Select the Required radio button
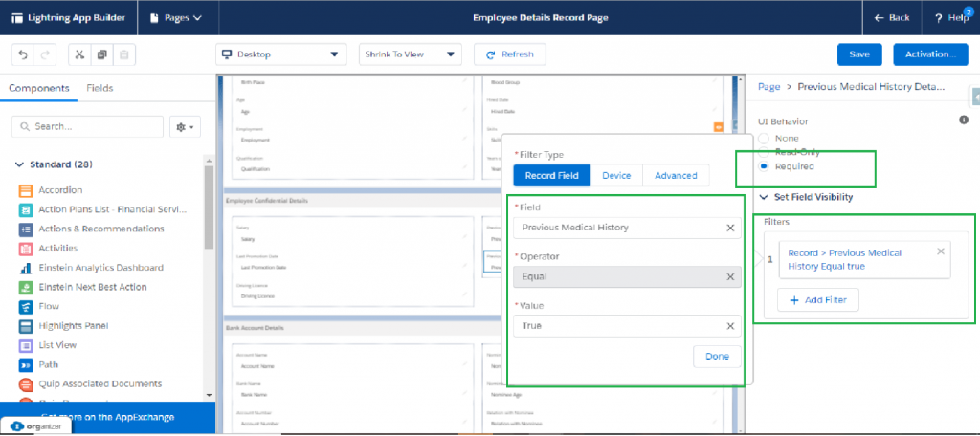The width and height of the screenshot is (980, 436). point(763,166)
